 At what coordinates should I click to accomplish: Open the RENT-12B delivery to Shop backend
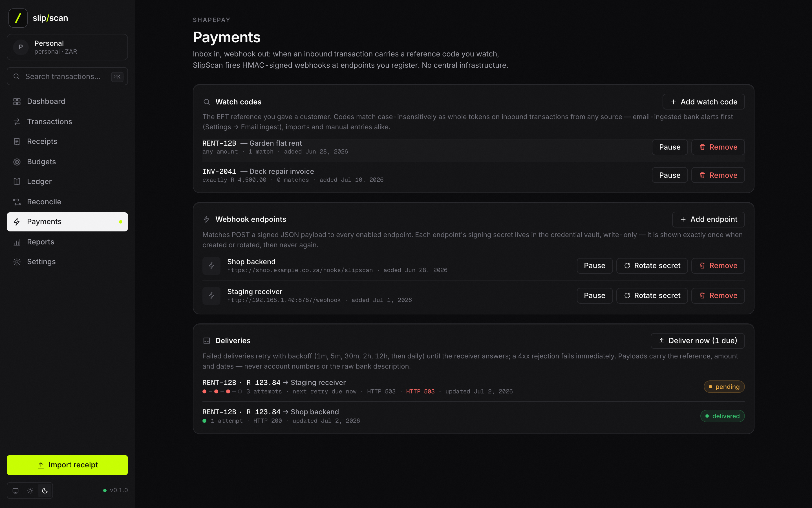[x=473, y=416]
